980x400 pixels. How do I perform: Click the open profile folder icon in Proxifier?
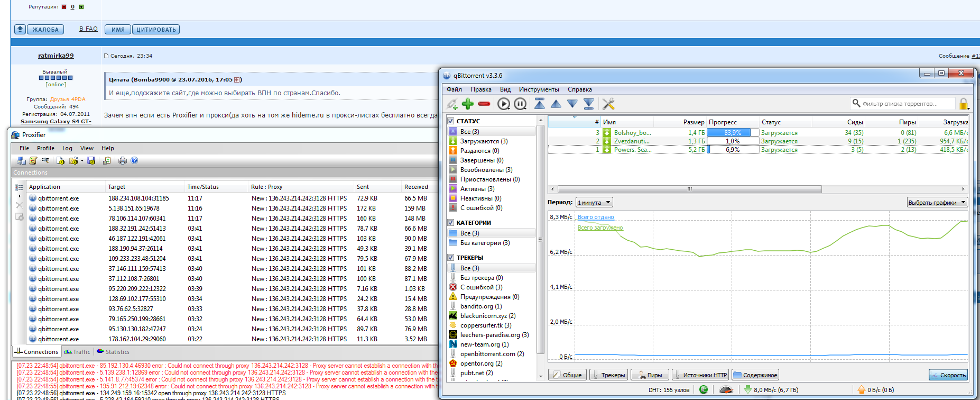[73, 160]
